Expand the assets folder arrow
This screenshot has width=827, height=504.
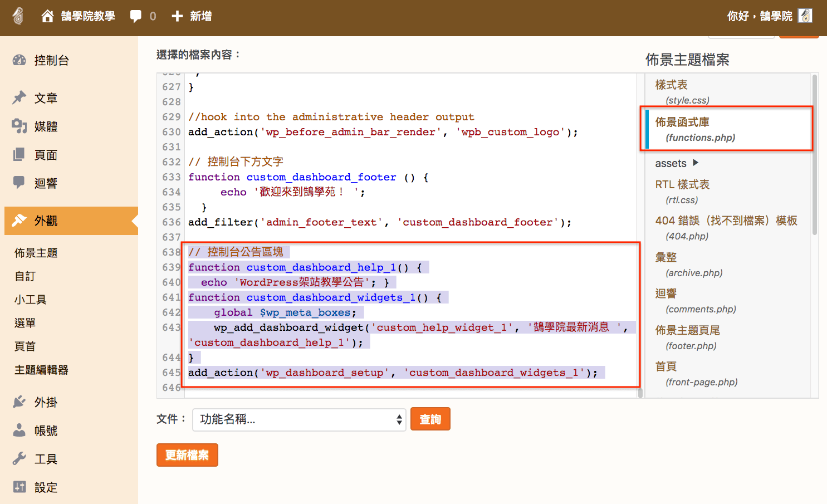(696, 163)
